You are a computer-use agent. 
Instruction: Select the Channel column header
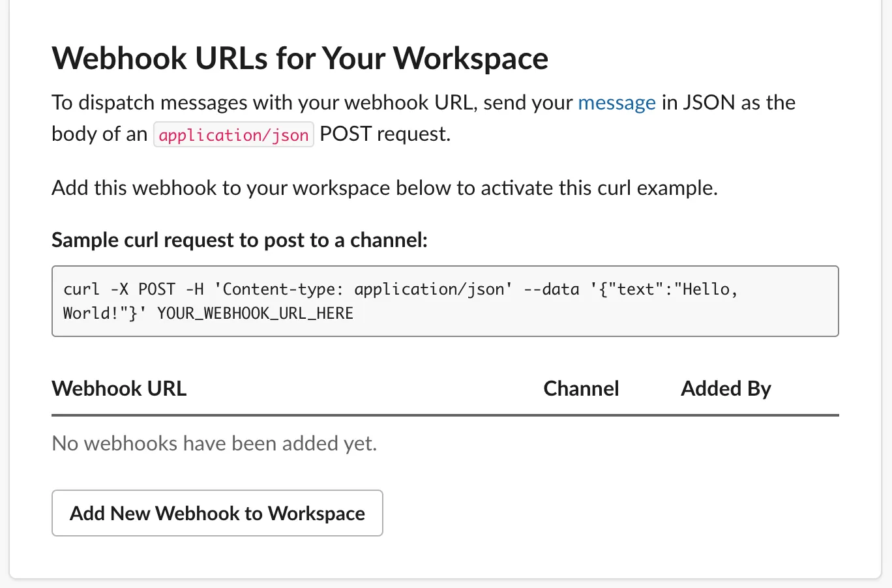(x=581, y=389)
